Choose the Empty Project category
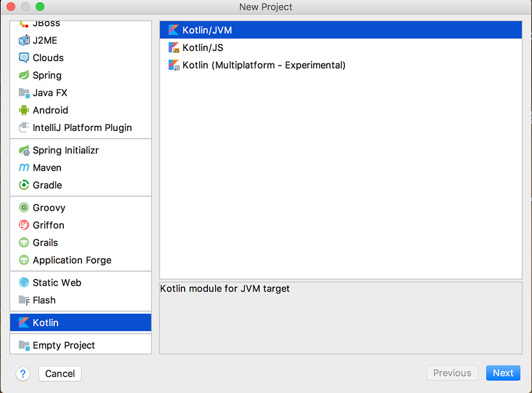 point(64,345)
